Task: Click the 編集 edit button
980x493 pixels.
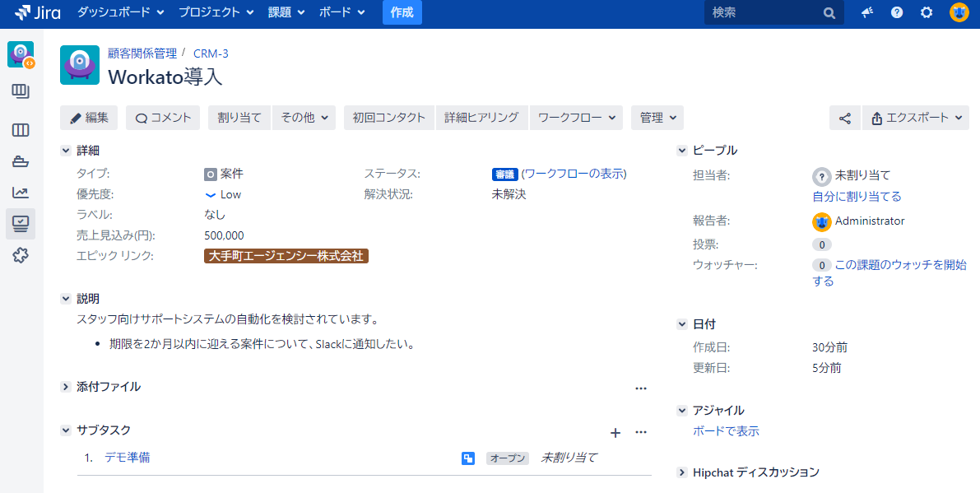Action: pyautogui.click(x=89, y=118)
